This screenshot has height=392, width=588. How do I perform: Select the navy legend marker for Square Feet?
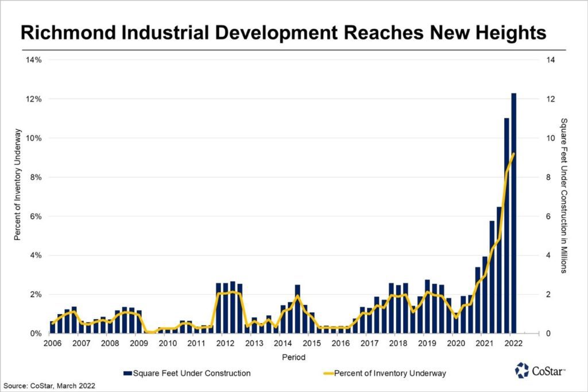pyautogui.click(x=127, y=372)
